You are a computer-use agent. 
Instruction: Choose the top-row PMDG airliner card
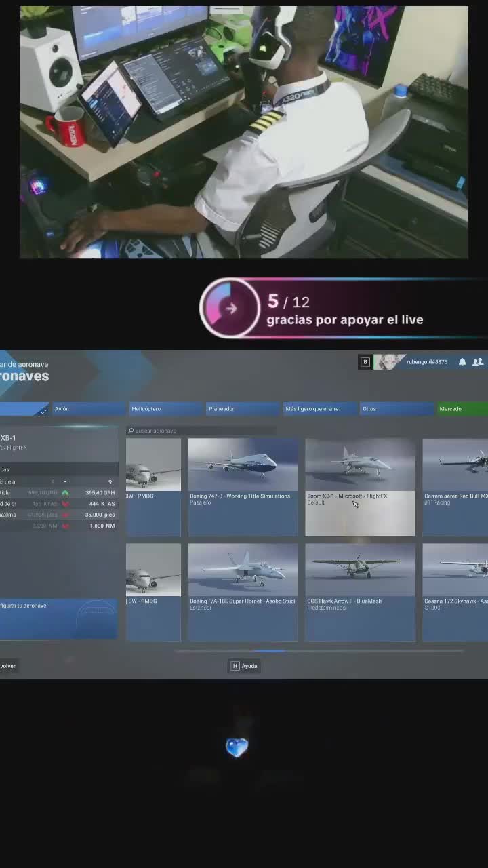tap(153, 487)
